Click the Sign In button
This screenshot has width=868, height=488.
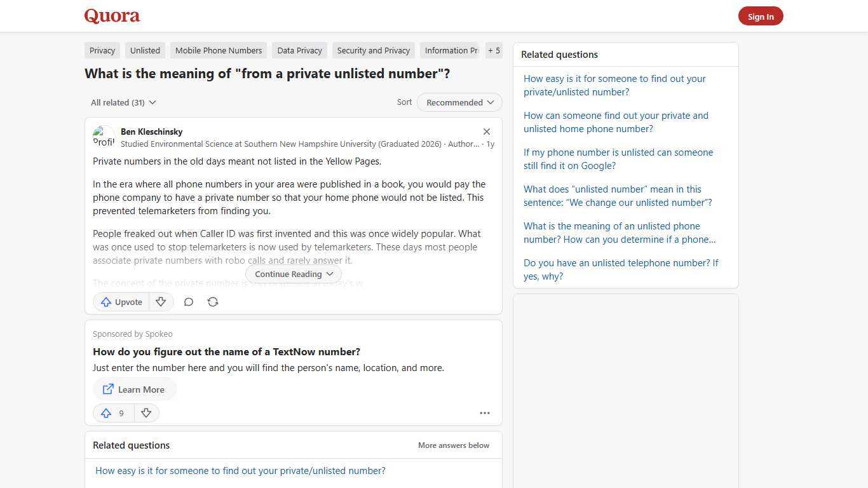pos(761,16)
